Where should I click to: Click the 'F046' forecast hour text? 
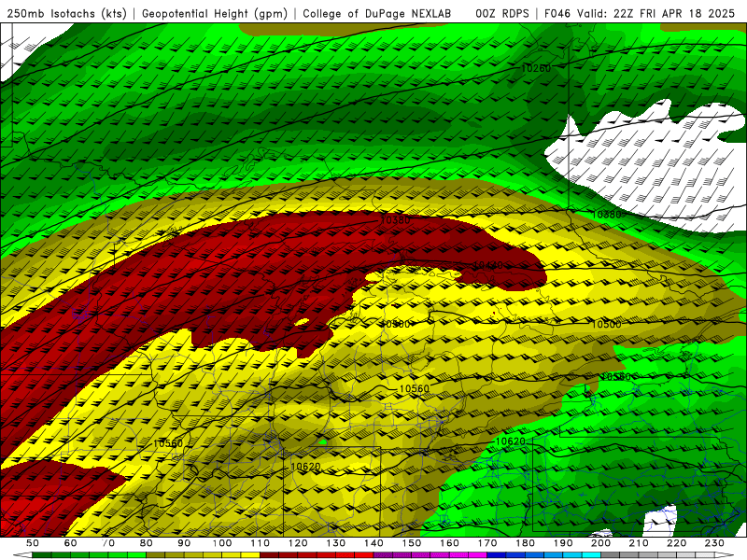[x=557, y=13]
